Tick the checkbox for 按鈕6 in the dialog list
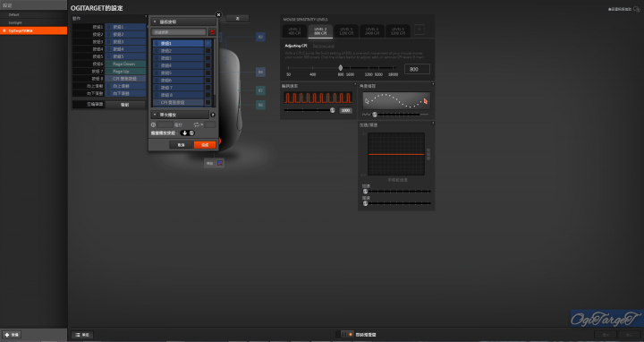644x342 pixels. click(208, 81)
